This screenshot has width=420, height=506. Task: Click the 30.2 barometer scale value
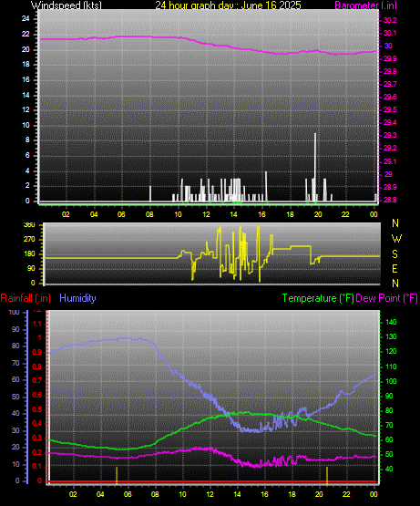390,20
